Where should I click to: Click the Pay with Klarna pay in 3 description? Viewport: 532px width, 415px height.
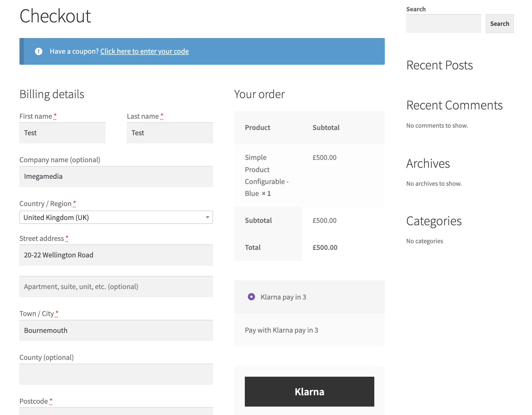[x=281, y=330]
